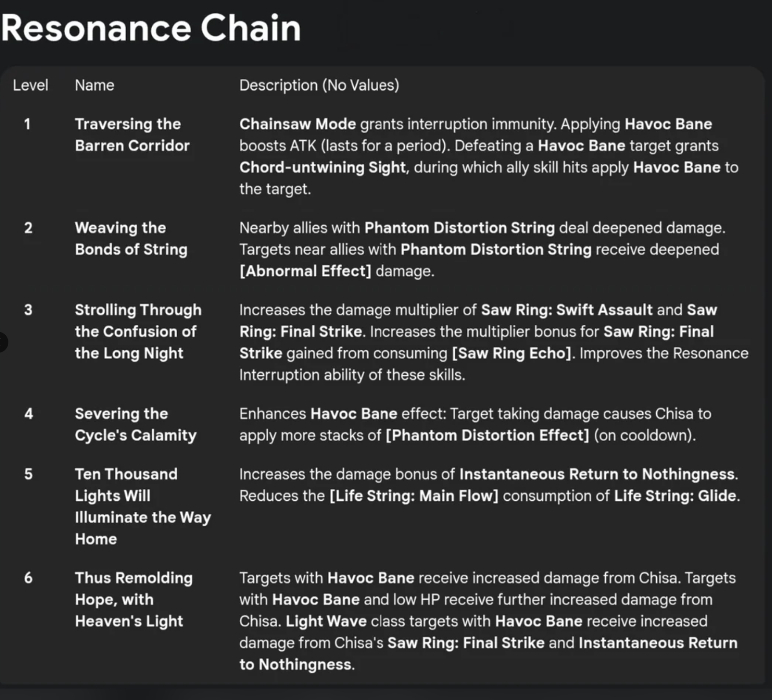Click the bold [Phantom Distortion Effect] term
The image size is (772, 700).
point(487,435)
